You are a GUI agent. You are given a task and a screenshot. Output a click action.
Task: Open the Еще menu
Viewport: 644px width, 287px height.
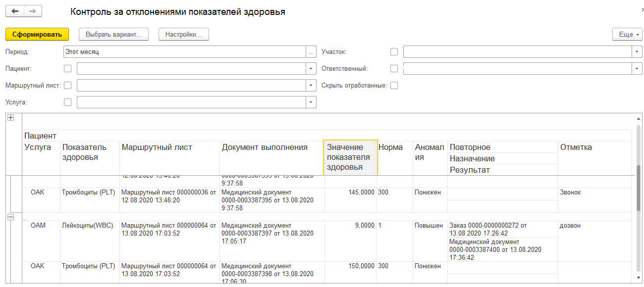[627, 35]
